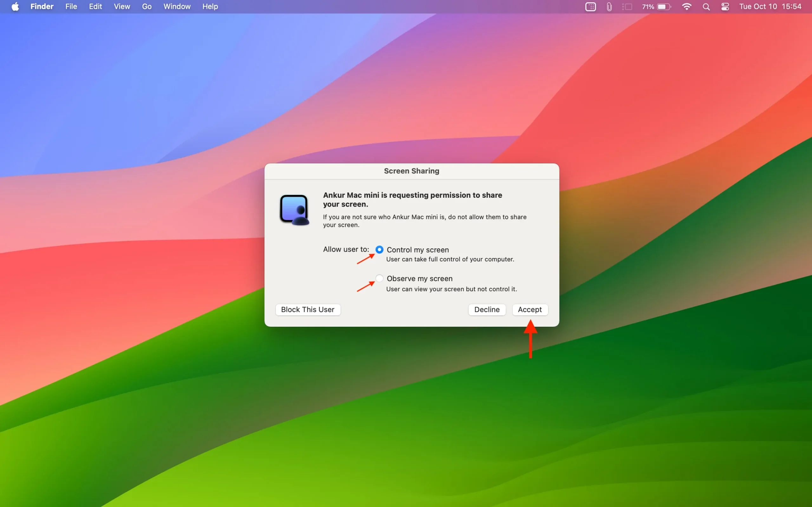
Task: Click Accept to allow screen sharing
Action: [530, 309]
